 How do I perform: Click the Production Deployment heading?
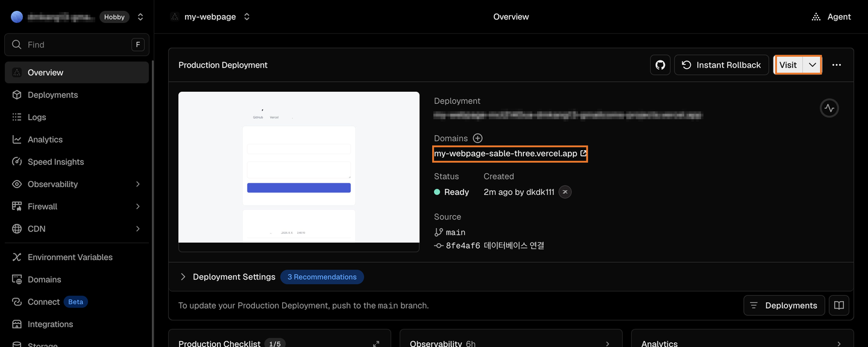pyautogui.click(x=223, y=65)
